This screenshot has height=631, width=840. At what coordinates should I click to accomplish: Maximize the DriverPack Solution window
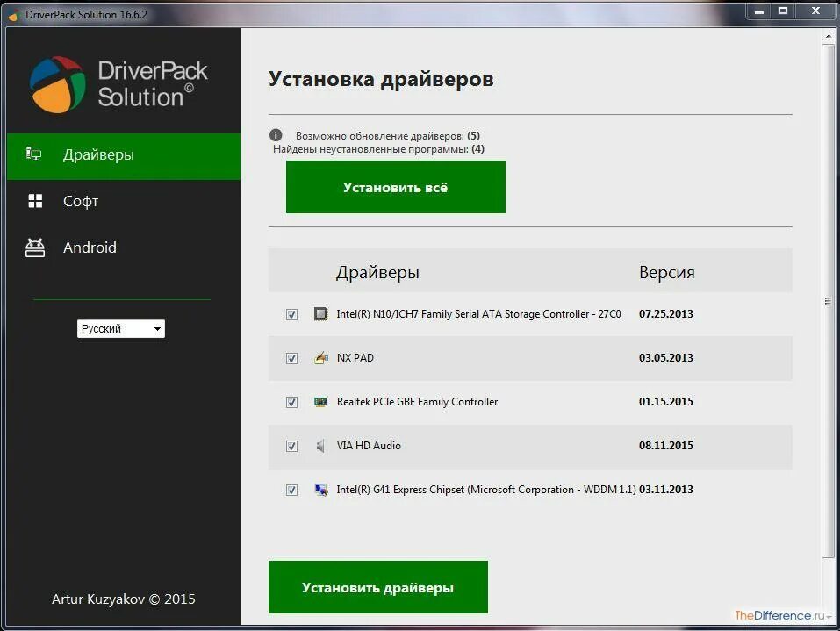point(783,11)
